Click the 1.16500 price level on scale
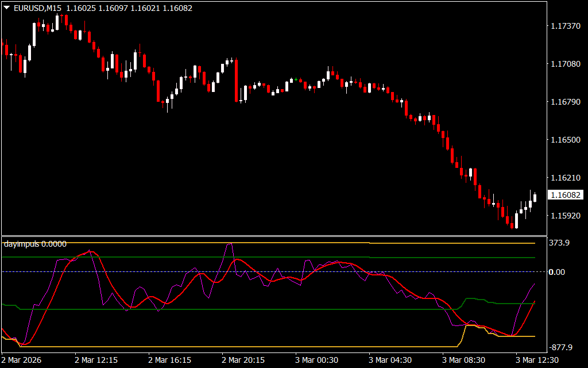This screenshot has height=368, width=588. pyautogui.click(x=565, y=140)
